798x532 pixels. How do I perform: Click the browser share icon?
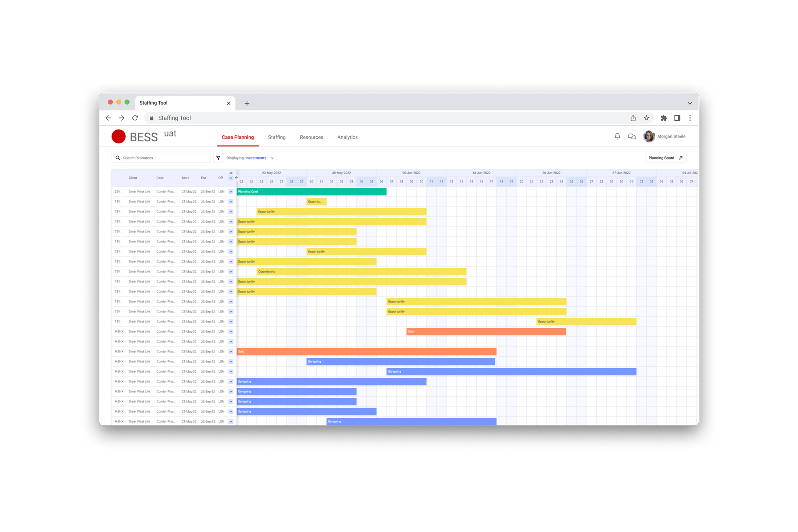point(633,118)
